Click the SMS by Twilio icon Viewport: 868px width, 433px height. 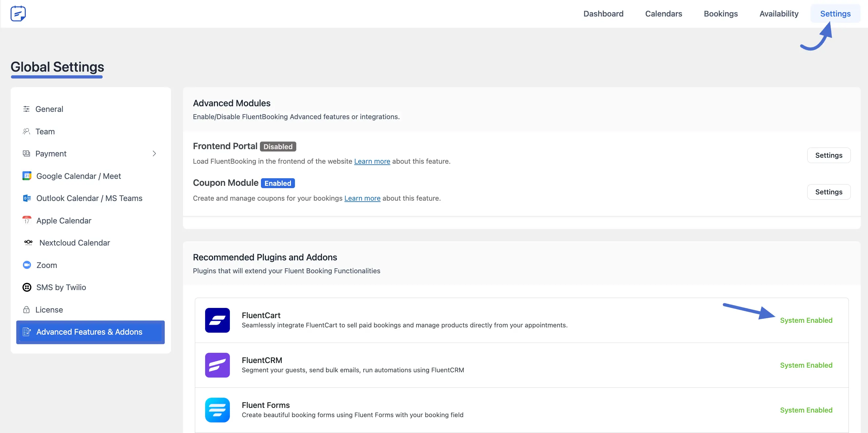[x=27, y=287]
